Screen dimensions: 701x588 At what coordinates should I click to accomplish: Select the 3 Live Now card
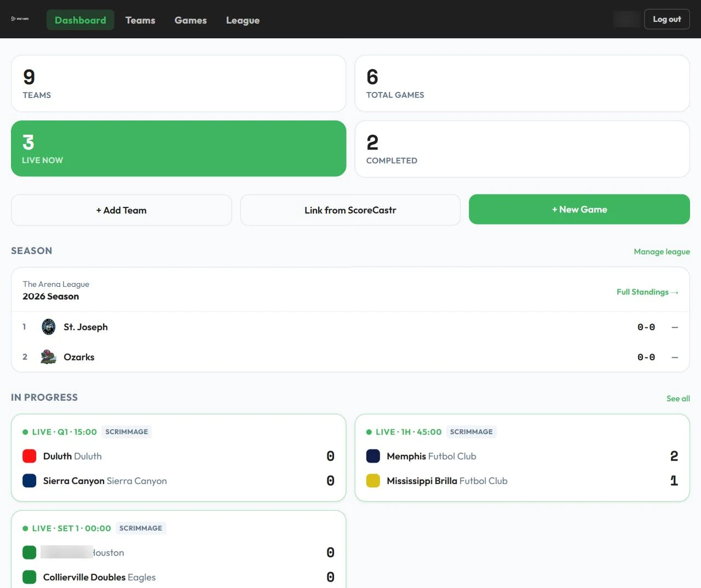[x=179, y=148]
